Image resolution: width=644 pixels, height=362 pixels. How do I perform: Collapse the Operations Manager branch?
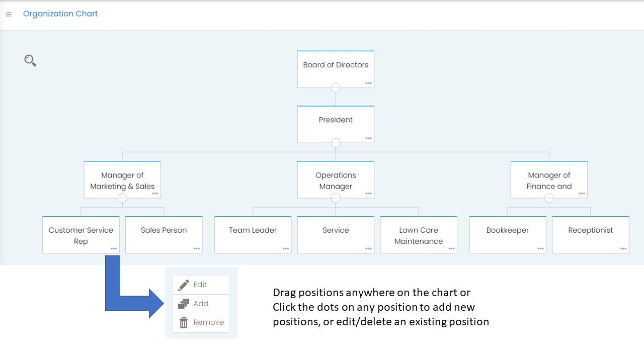(336, 198)
